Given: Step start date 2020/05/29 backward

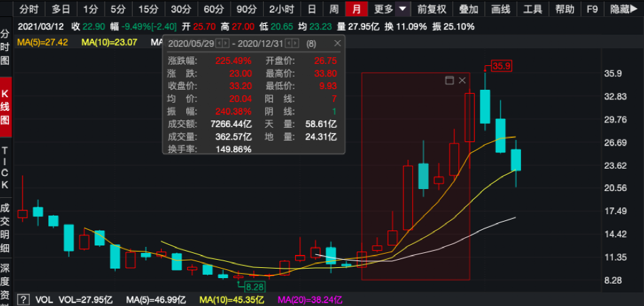Looking at the screenshot, I should (x=220, y=43).
